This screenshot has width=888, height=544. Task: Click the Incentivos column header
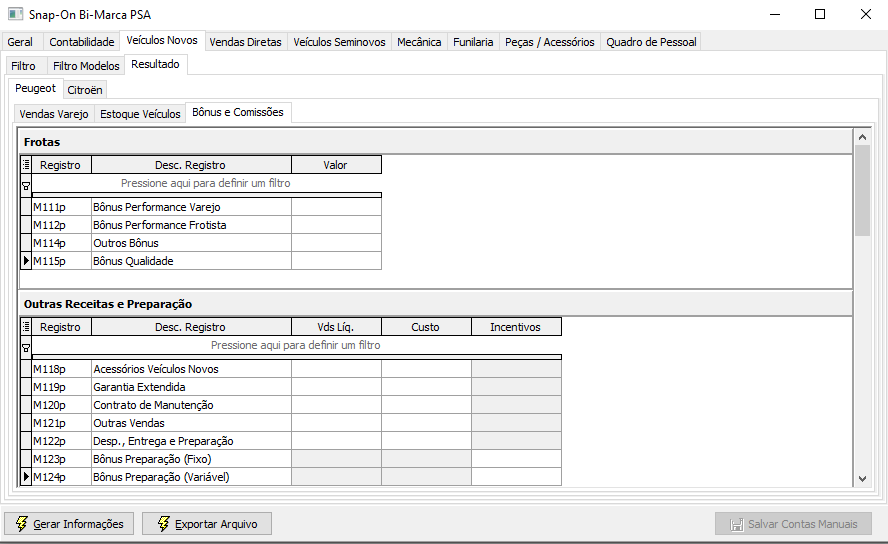(516, 327)
